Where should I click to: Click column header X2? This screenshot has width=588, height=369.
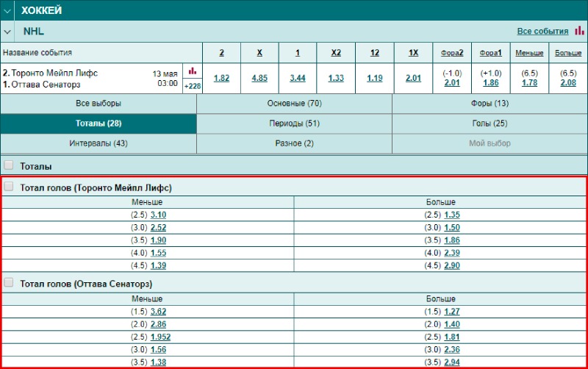(336, 53)
